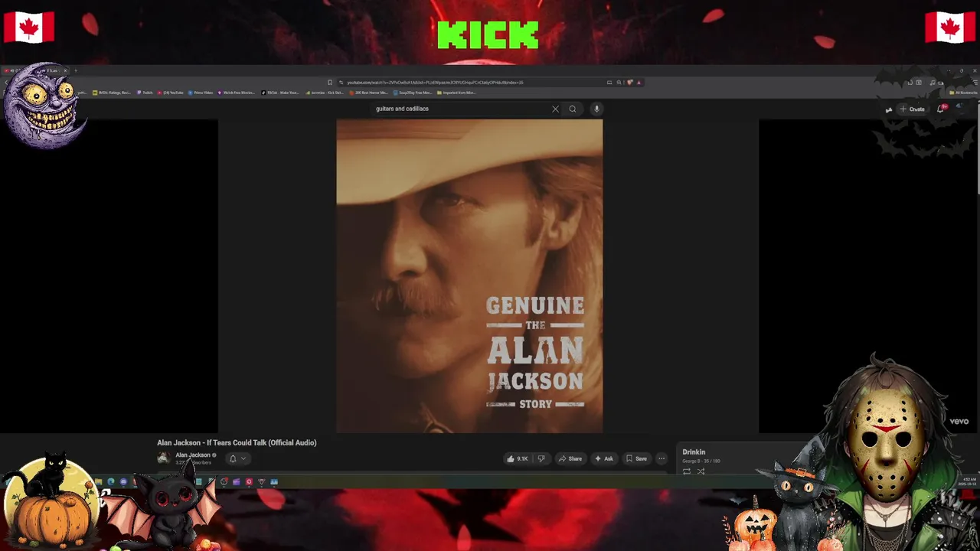Like the video (9.1K thumbs up)
Image resolution: width=980 pixels, height=551 pixels.
[518, 458]
